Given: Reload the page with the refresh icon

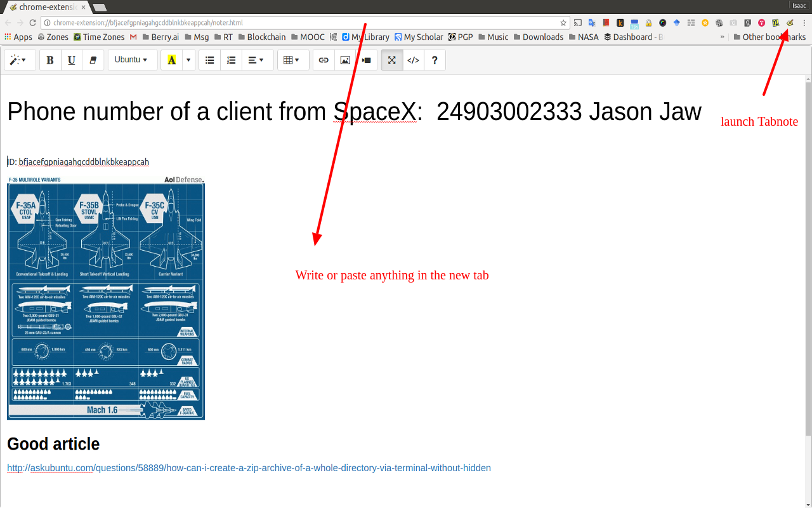Looking at the screenshot, I should pos(33,23).
